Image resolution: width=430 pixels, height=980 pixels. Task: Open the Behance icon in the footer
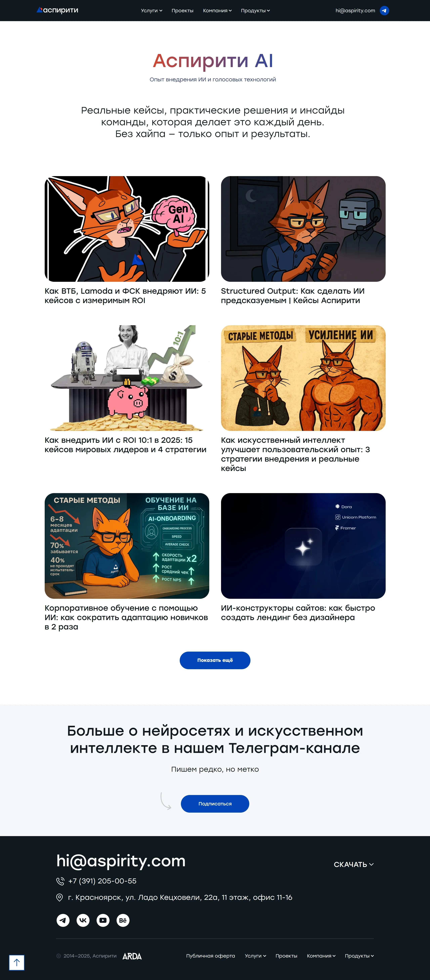(x=123, y=920)
